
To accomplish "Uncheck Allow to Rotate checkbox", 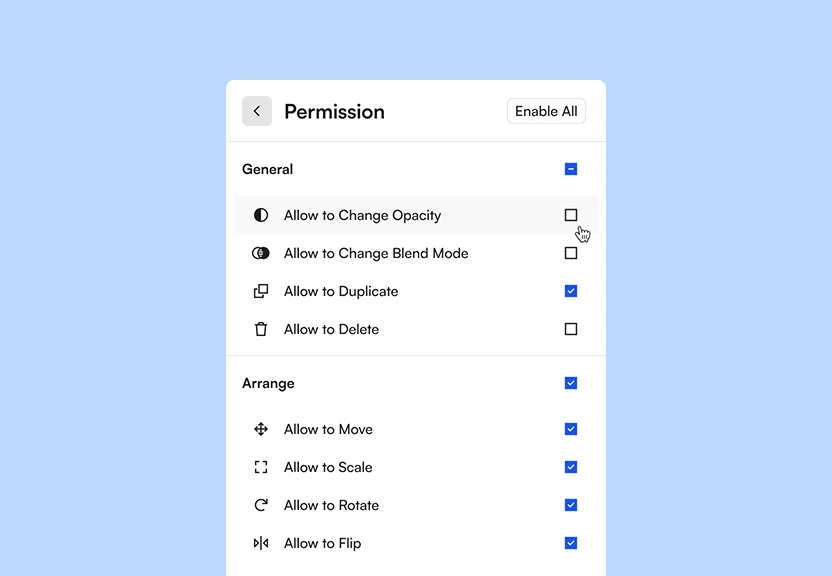I will click(x=571, y=505).
